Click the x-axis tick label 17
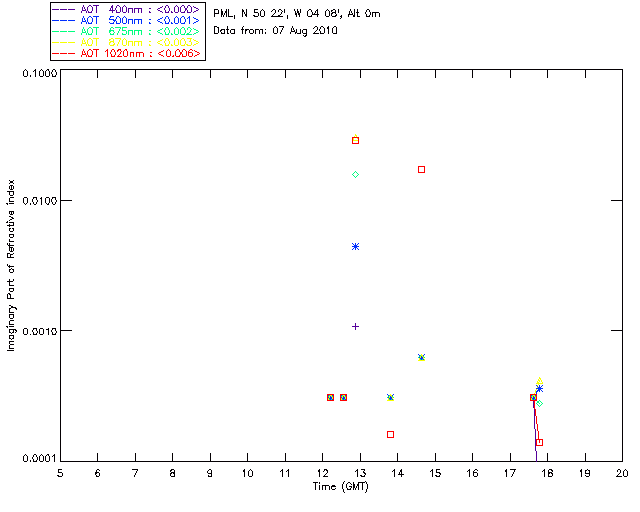Image resolution: width=640 pixels, height=512 pixels. pyautogui.click(x=510, y=473)
